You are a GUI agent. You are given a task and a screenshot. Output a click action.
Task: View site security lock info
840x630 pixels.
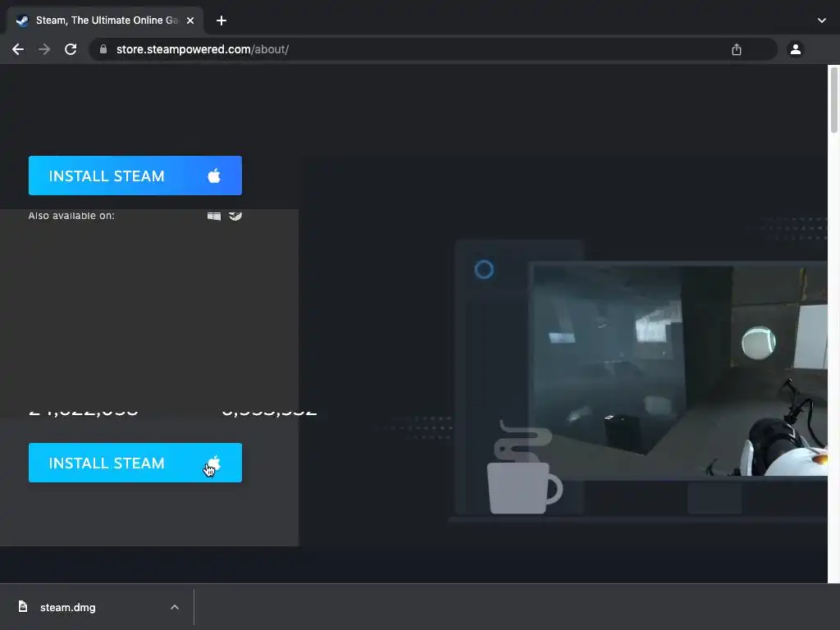(x=103, y=49)
